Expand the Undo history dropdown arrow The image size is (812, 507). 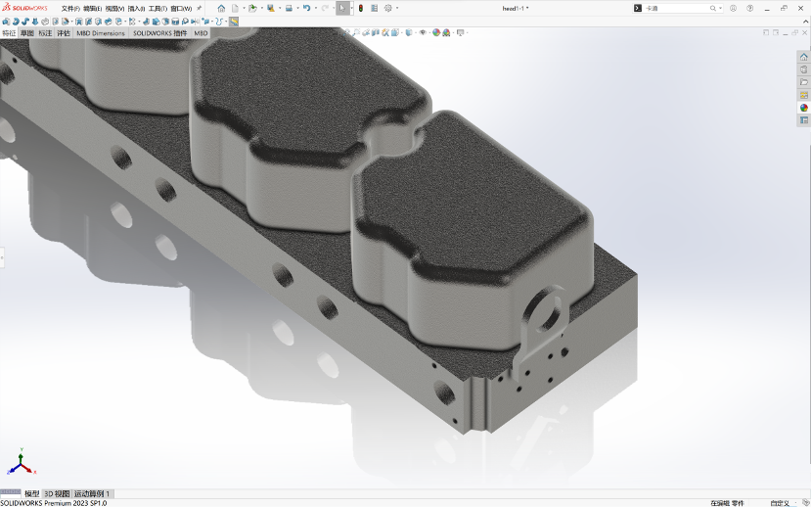click(x=315, y=8)
